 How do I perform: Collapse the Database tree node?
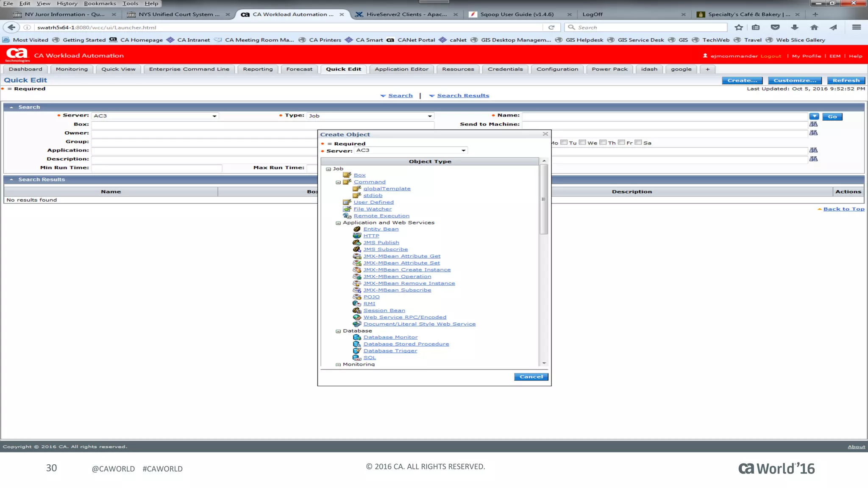[x=338, y=331]
